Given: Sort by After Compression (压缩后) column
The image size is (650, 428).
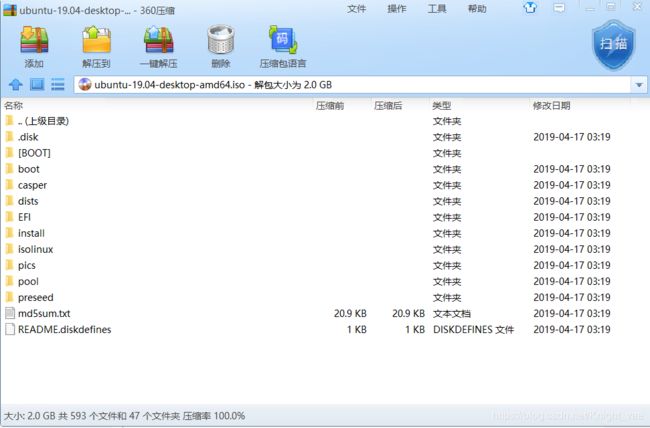Looking at the screenshot, I should [388, 105].
